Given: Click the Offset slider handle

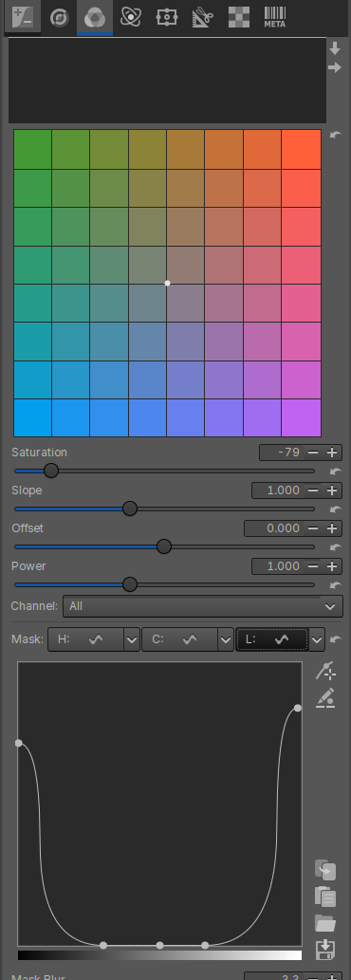Looking at the screenshot, I should 164,546.
